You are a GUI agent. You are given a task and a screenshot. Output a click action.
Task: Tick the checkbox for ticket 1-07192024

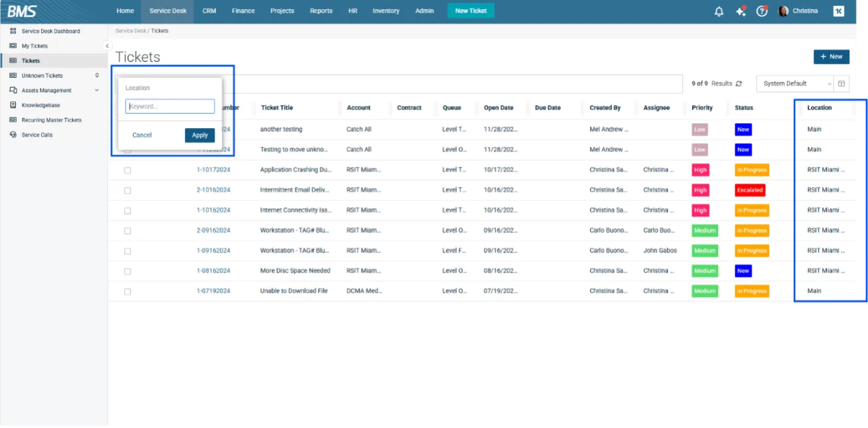click(x=127, y=291)
